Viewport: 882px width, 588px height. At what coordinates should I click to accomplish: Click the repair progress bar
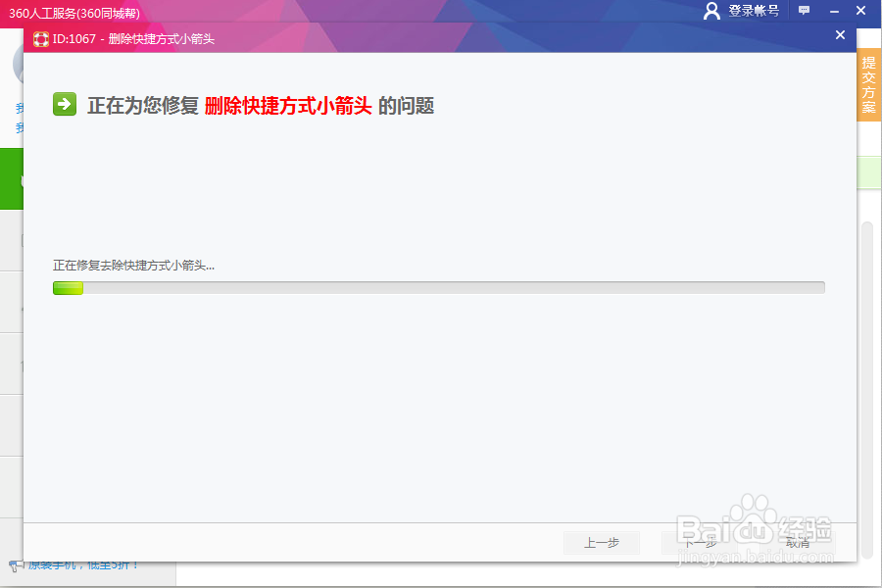(x=439, y=287)
